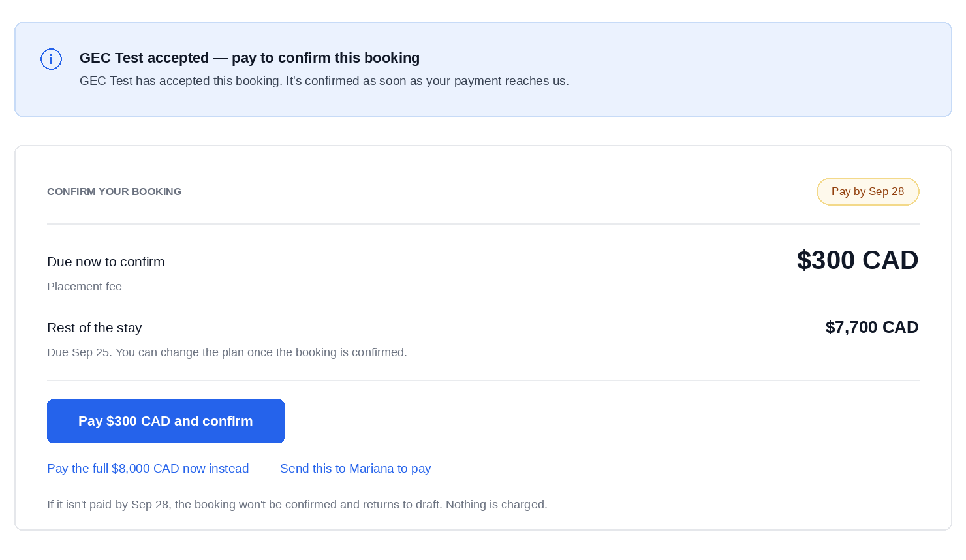The width and height of the screenshot is (966, 560).
Task: Click the banner text about payment reaching us
Action: tap(324, 81)
